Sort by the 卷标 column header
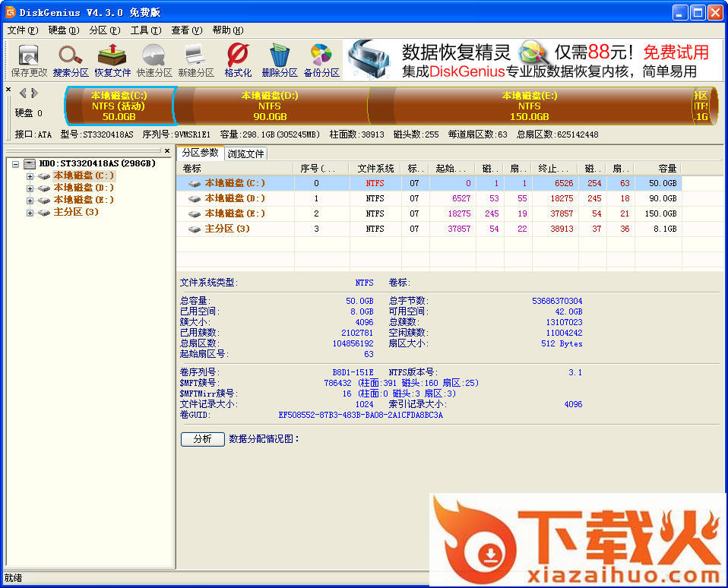The width and height of the screenshot is (728, 588). pyautogui.click(x=235, y=169)
